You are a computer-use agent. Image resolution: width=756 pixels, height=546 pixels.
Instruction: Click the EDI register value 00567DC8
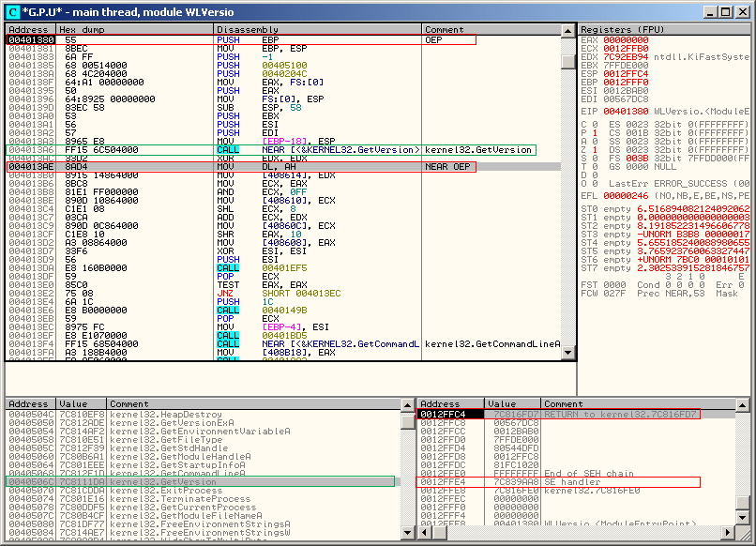626,99
